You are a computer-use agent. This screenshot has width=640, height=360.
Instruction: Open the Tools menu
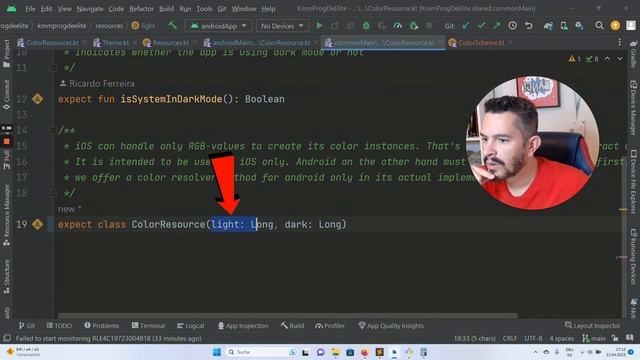coord(204,9)
